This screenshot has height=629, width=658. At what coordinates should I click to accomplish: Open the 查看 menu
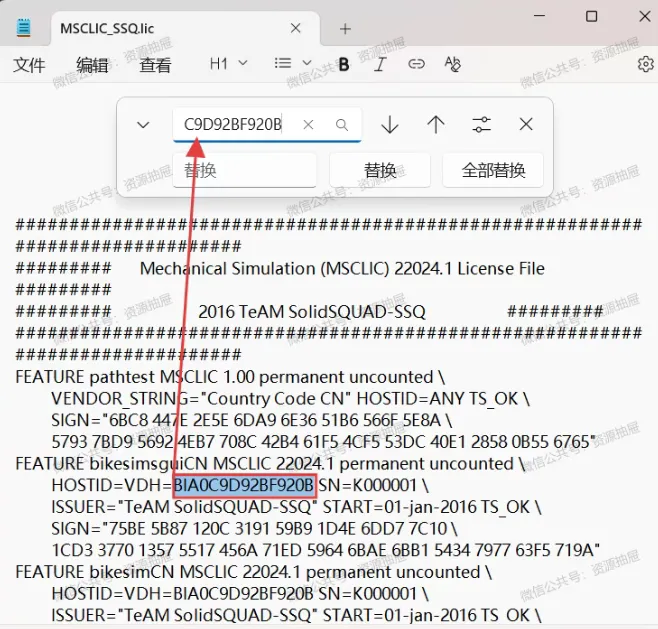[x=155, y=65]
